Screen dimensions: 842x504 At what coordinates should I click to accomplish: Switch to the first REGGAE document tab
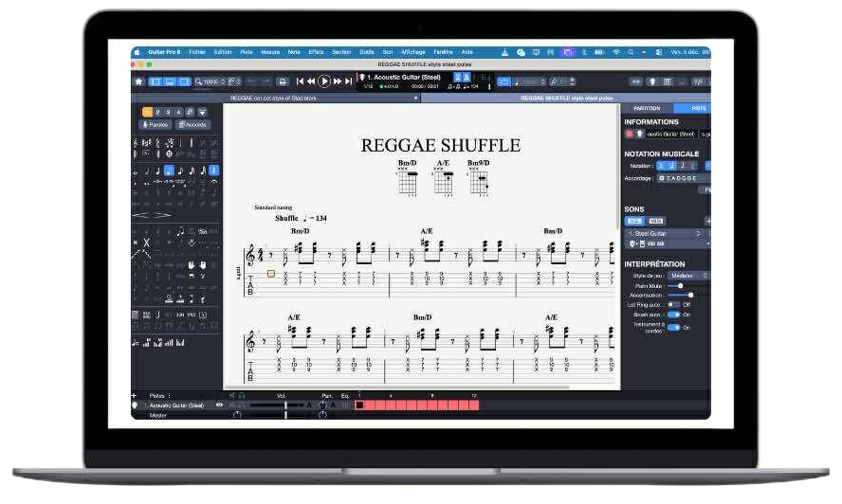pos(276,99)
